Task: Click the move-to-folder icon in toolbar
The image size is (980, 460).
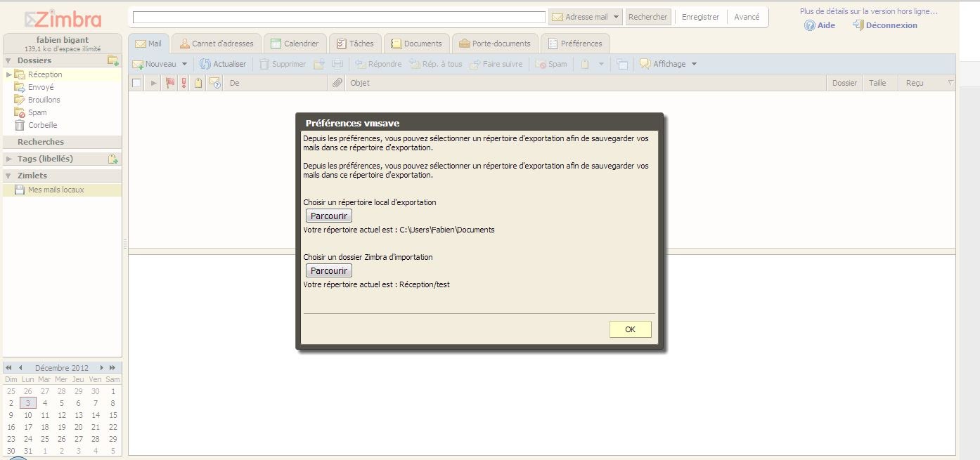Action: (319, 64)
